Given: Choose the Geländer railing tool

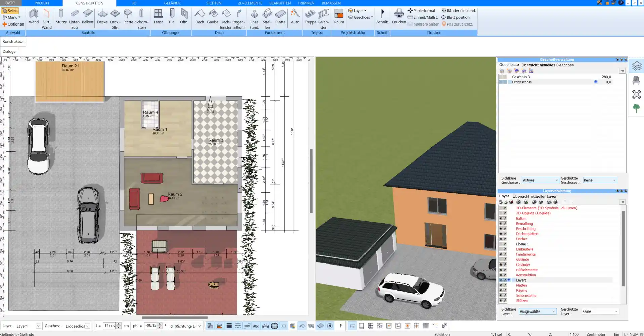Looking at the screenshot, I should tap(324, 19).
